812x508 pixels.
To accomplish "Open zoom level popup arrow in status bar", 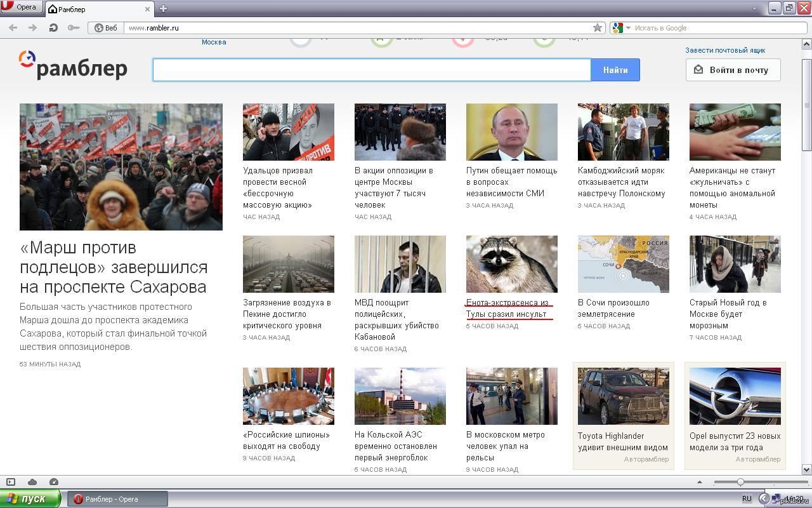I will (699, 482).
